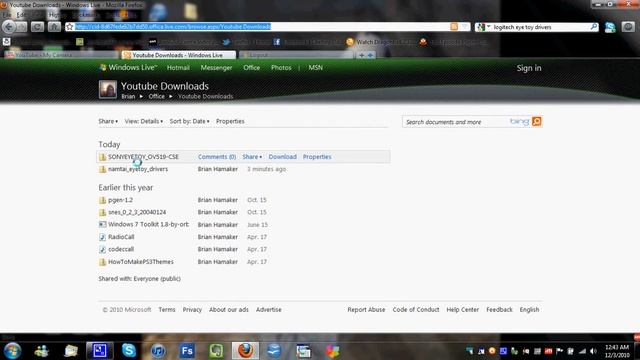The width and height of the screenshot is (640, 360).
Task: Expand the Share menu on the SONYEYETOY row
Action: point(252,157)
